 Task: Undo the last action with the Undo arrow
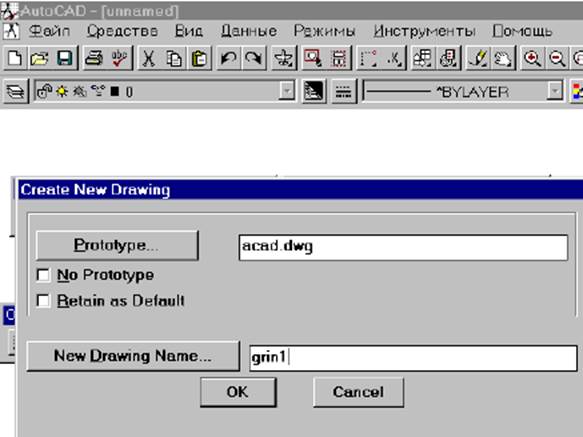tap(228, 58)
